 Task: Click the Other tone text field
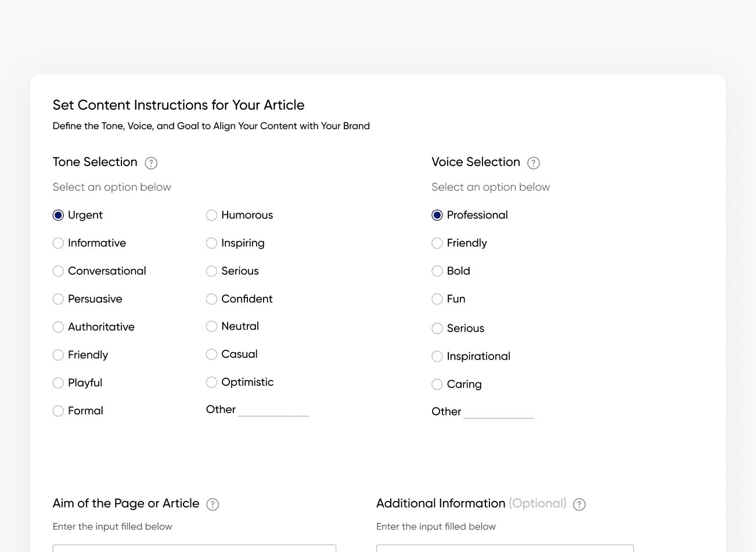click(273, 410)
